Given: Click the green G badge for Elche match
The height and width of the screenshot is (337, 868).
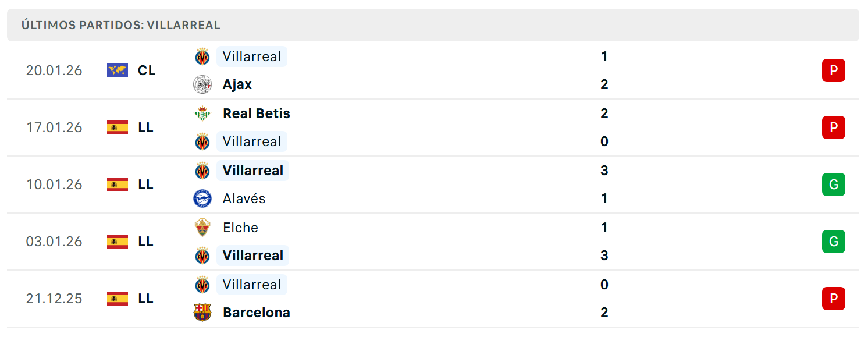Looking at the screenshot, I should [833, 242].
